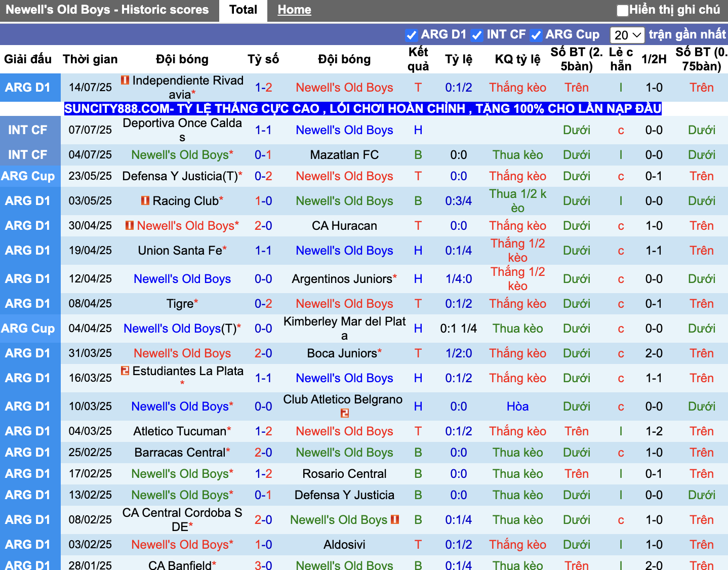Click red card icon before Newell's Old Boys 30/04/25
Image resolution: width=728 pixels, height=570 pixels.
point(130,225)
